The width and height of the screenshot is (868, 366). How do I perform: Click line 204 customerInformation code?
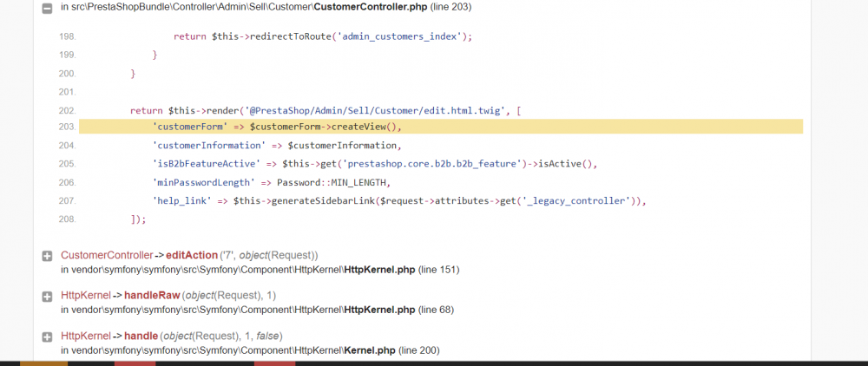coord(276,146)
